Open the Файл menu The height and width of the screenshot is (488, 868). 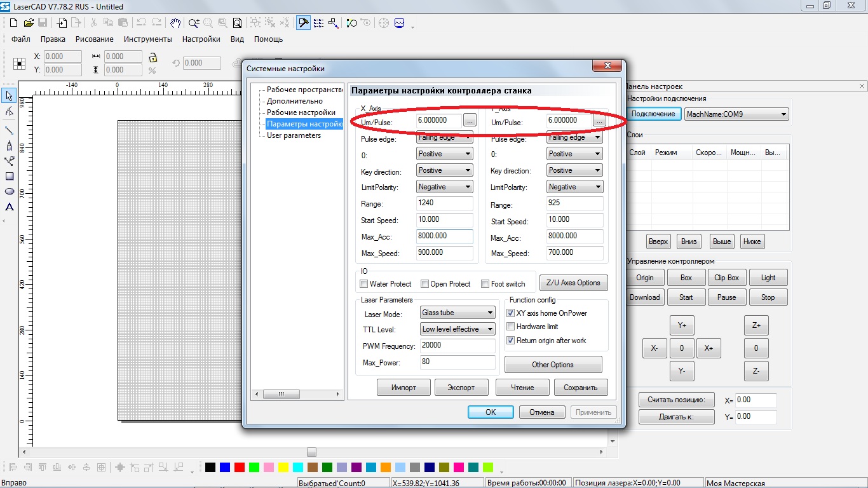pos(21,39)
